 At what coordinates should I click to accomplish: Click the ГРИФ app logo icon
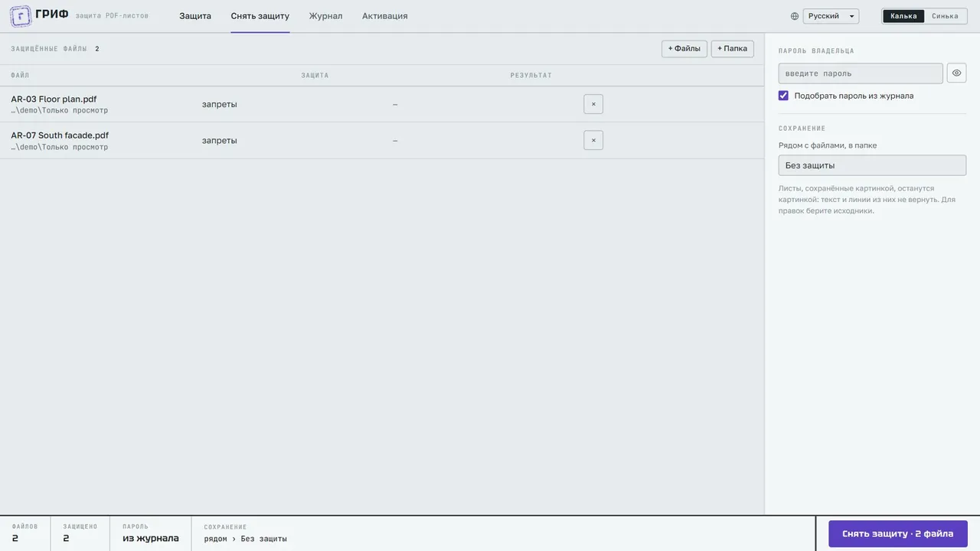coord(21,16)
